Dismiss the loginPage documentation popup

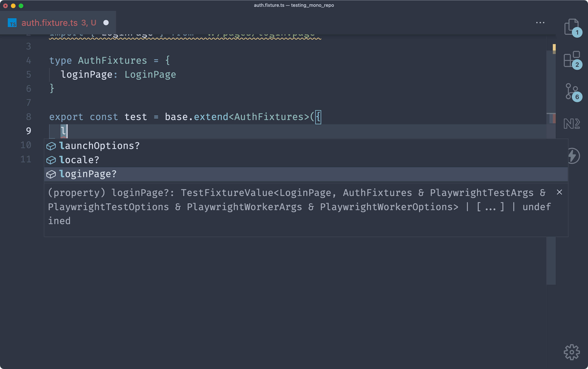click(x=560, y=192)
